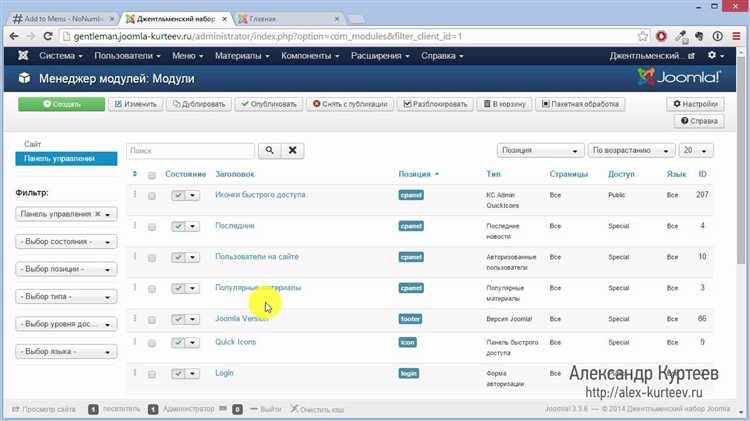Check the box for Иконки быстрого доступа

click(152, 196)
